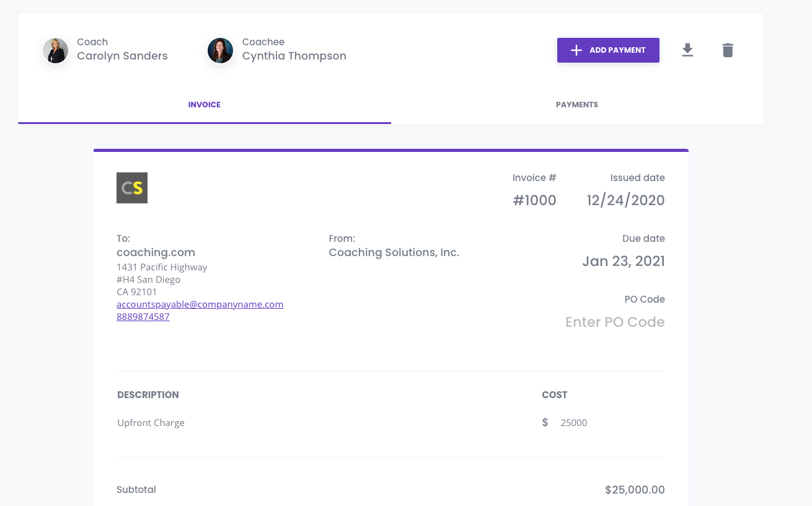Viewport: 812px width, 506px height.
Task: Click the CS company logo
Action: [x=132, y=188]
